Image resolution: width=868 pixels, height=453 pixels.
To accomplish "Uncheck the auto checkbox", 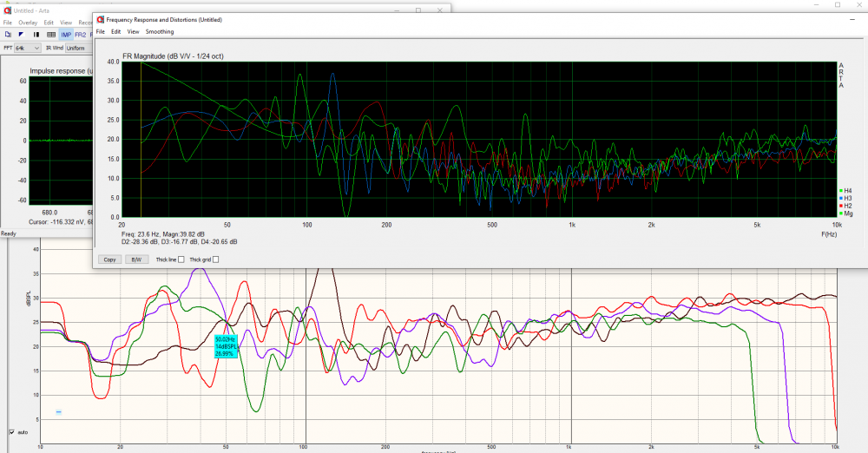I will tap(11, 431).
